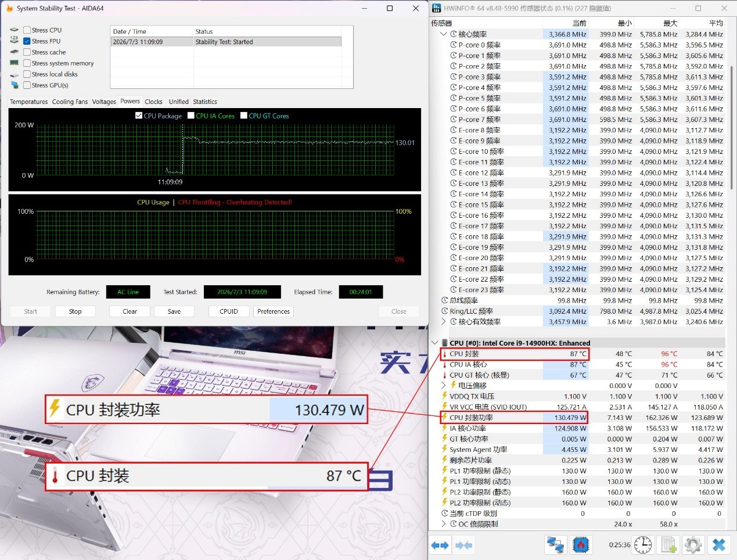Screen dimensions: 737x560
Task: Click the Stop button
Action: pos(76,311)
